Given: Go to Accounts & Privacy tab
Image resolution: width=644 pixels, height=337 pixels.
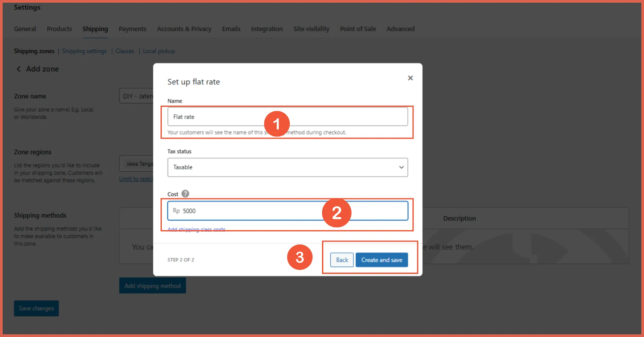Looking at the screenshot, I should (x=184, y=29).
